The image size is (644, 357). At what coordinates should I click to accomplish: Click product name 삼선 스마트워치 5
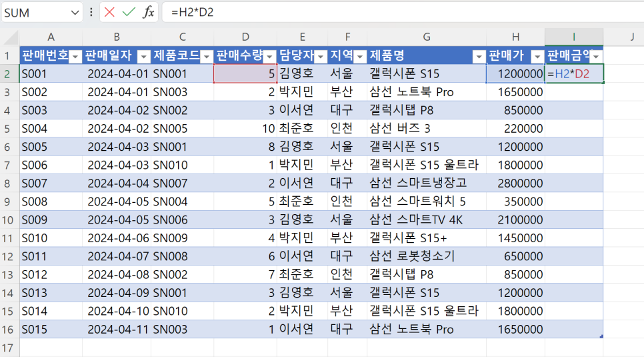click(x=427, y=202)
